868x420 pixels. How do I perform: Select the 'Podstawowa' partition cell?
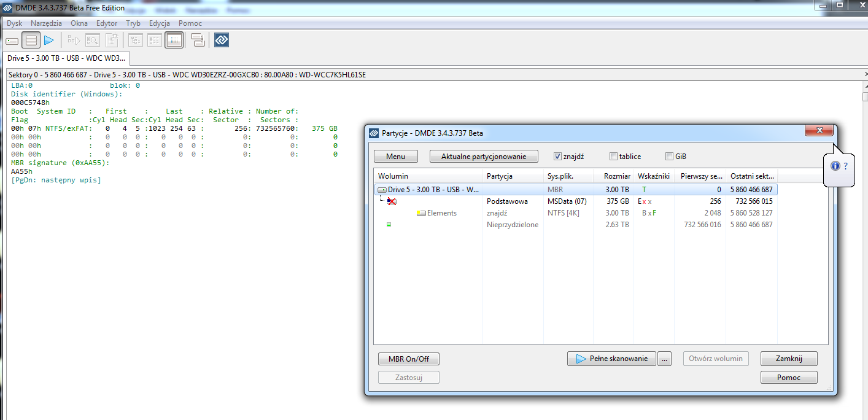coord(507,201)
